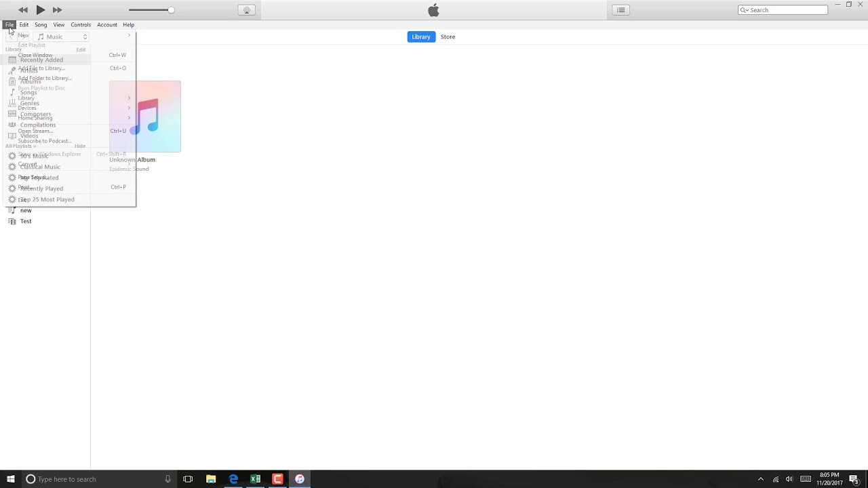Start playback with the Play button
Image resolution: width=868 pixels, height=488 pixels.
click(40, 9)
